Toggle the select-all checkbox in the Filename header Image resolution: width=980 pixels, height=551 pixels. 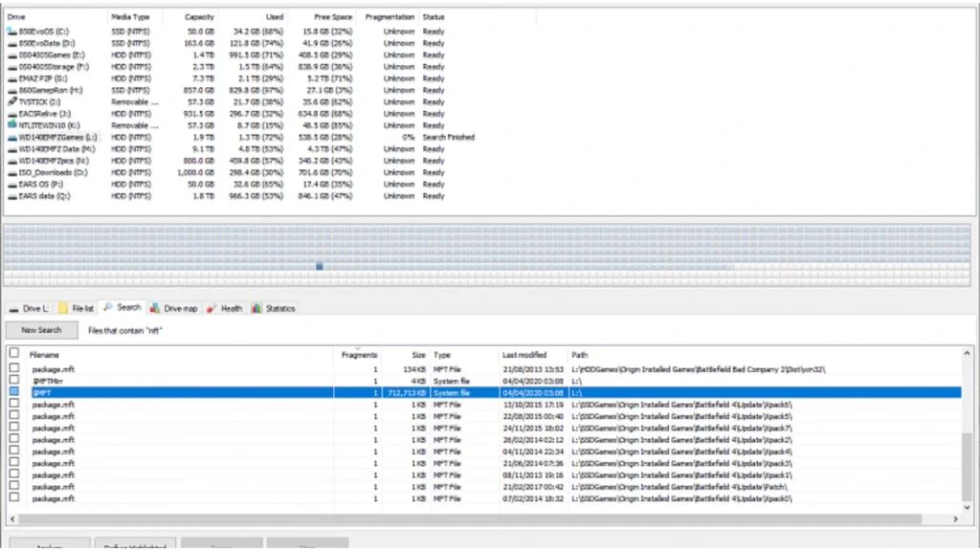pyautogui.click(x=13, y=354)
